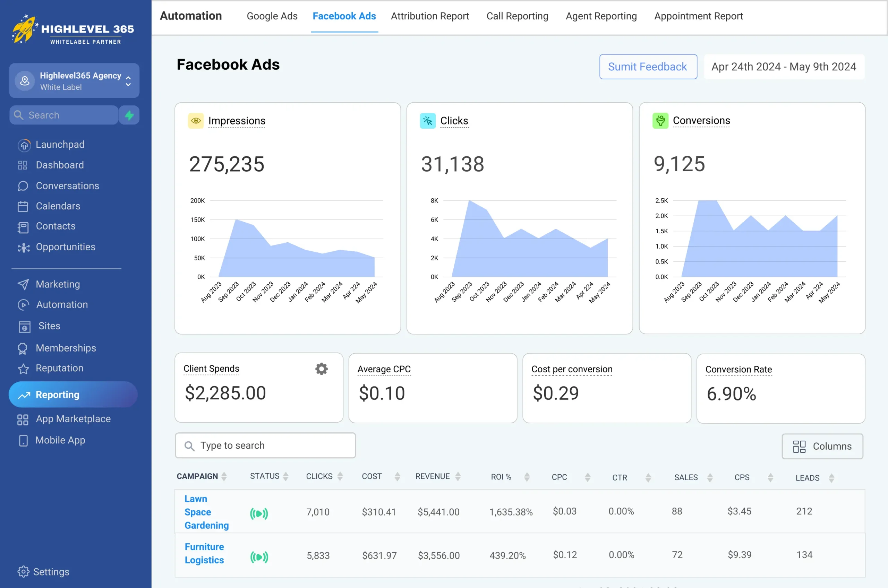Click the Reputation star icon
This screenshot has height=588, width=888.
23,369
